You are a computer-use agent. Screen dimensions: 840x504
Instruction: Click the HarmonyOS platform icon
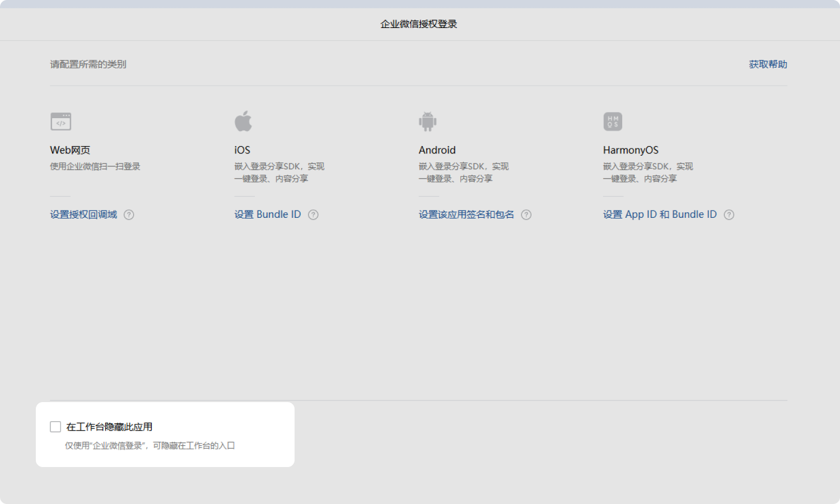tap(613, 122)
